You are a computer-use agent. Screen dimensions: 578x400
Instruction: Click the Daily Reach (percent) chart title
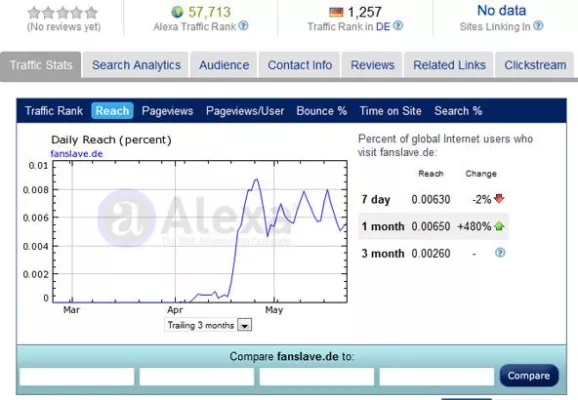click(x=111, y=140)
